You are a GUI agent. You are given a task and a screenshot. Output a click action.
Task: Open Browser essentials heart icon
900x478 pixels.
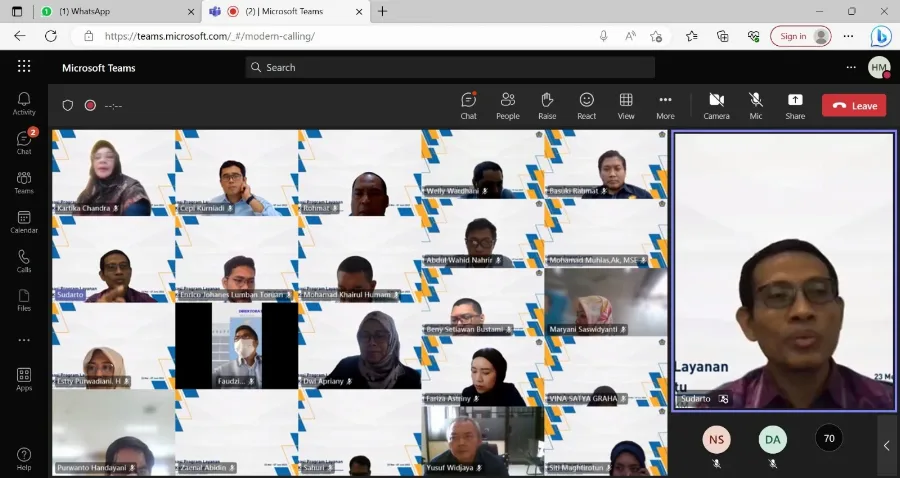pyautogui.click(x=754, y=36)
